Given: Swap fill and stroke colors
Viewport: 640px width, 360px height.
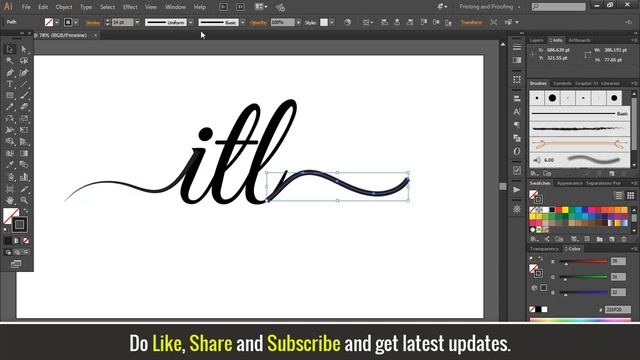Looking at the screenshot, I should tap(25, 211).
